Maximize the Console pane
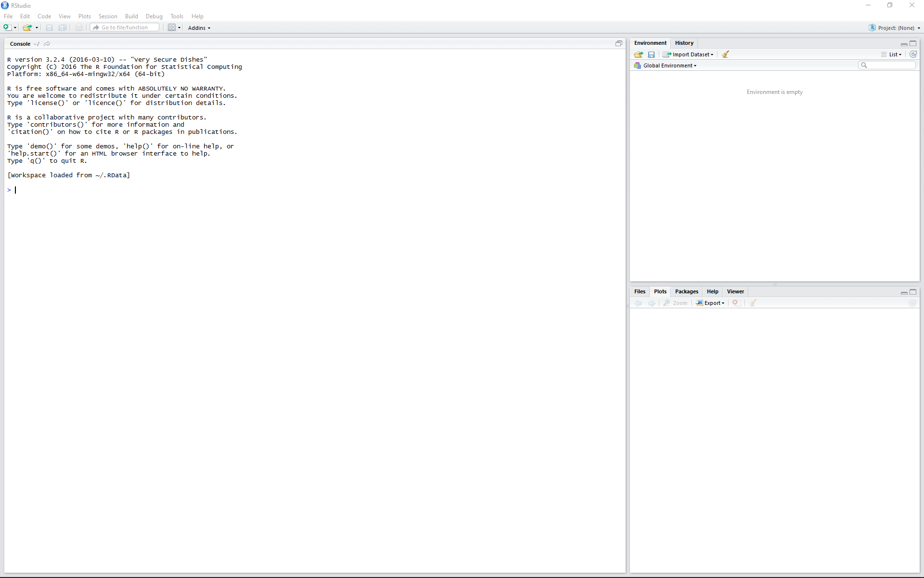The height and width of the screenshot is (578, 924). pyautogui.click(x=618, y=43)
